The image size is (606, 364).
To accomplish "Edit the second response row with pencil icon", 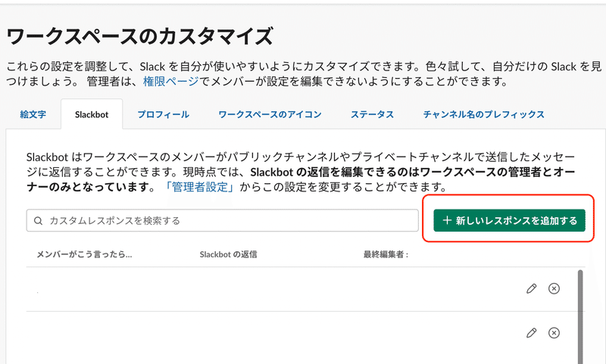I will [532, 333].
